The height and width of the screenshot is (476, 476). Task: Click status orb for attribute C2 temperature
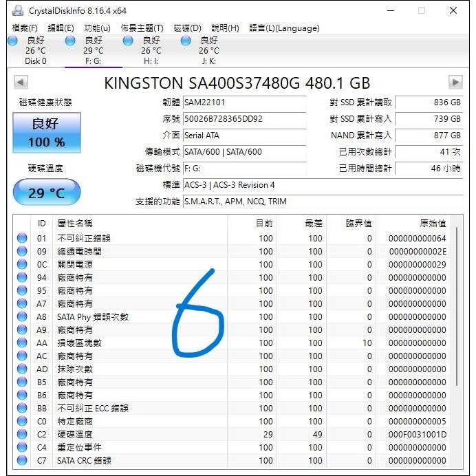click(22, 434)
